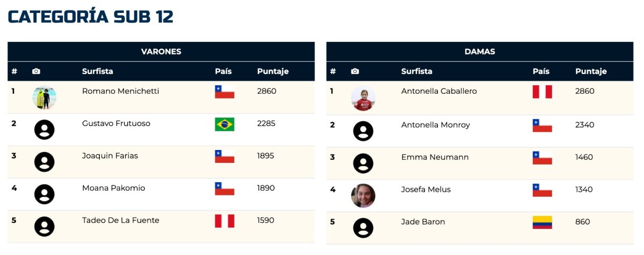Image resolution: width=644 pixels, height=255 pixels.
Task: Click Antonella Monroy's placeholder avatar icon
Action: (x=363, y=131)
